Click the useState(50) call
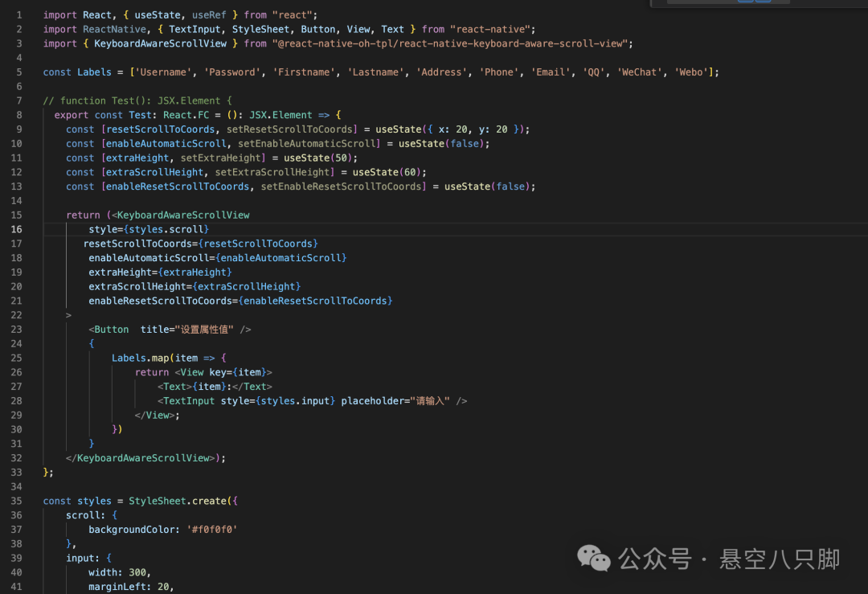868x594 pixels. click(317, 158)
